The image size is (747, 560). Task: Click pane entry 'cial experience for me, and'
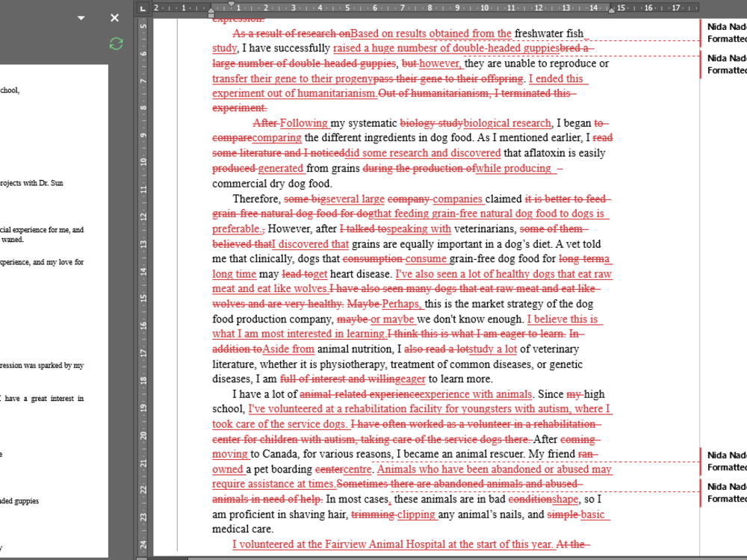[42, 229]
